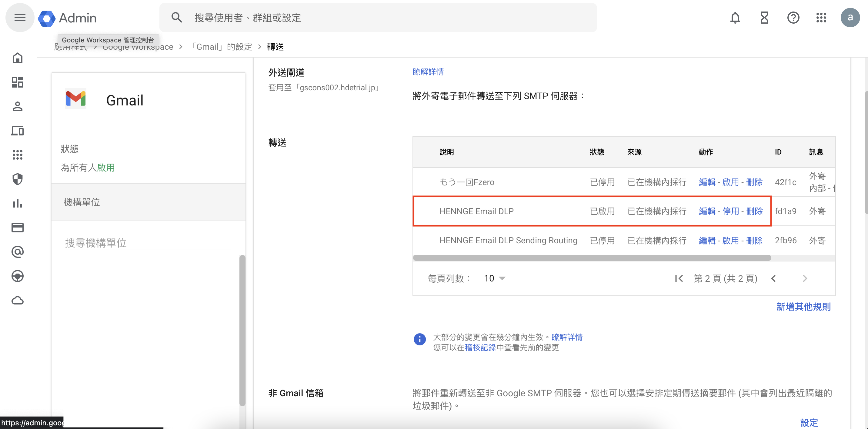This screenshot has width=868, height=429.
Task: Enable HENNGE Email DLP Sending Routing rule
Action: click(x=730, y=241)
